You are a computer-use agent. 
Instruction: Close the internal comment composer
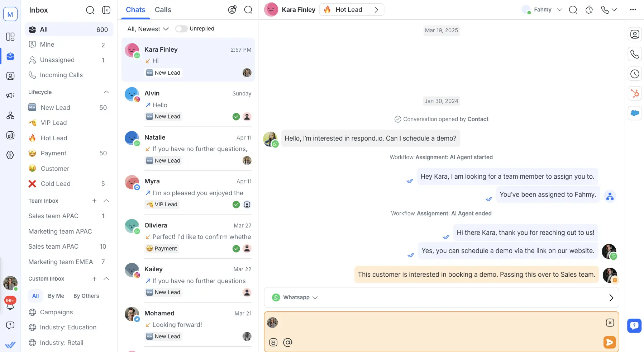pos(610,323)
